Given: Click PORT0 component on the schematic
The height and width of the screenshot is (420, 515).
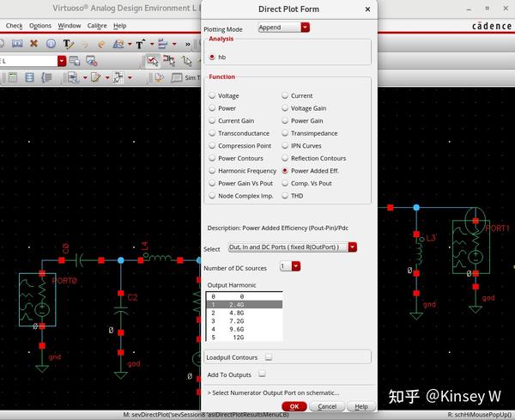Looking at the screenshot, I should [38, 300].
